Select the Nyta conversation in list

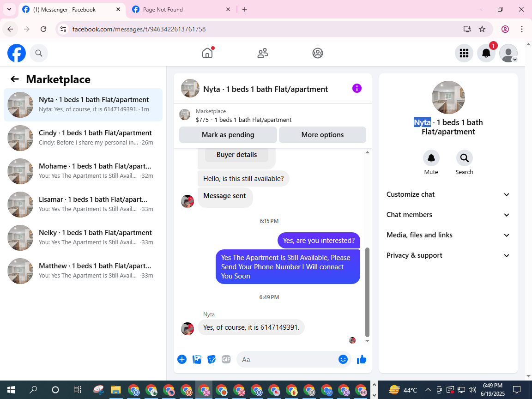(83, 104)
